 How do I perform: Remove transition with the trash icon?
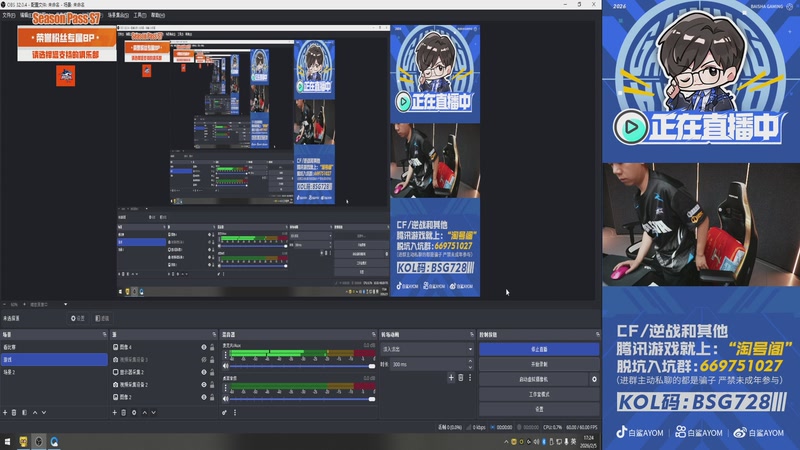[x=461, y=378]
